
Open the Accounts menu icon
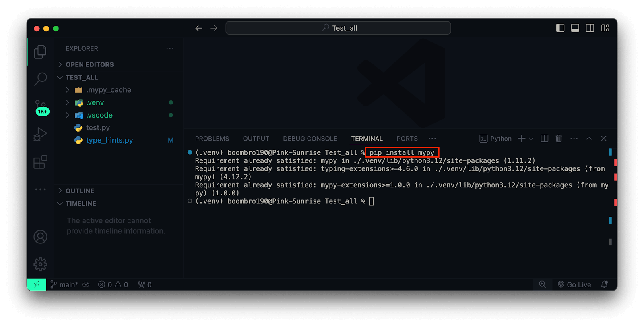(x=40, y=237)
